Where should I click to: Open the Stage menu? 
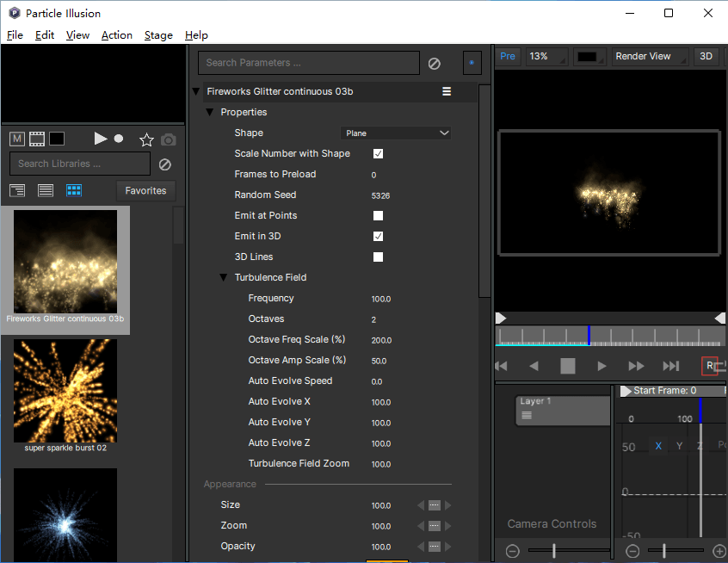click(158, 35)
